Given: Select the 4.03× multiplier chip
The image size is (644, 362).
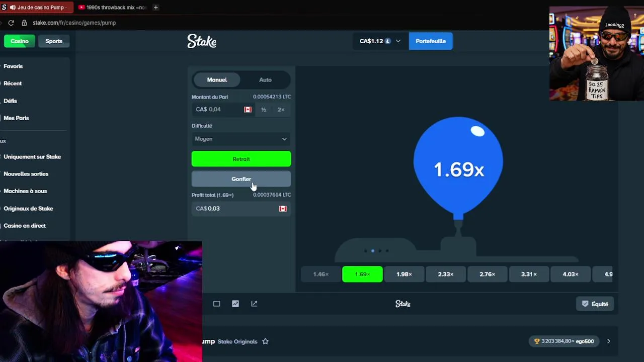Looking at the screenshot, I should click(571, 275).
